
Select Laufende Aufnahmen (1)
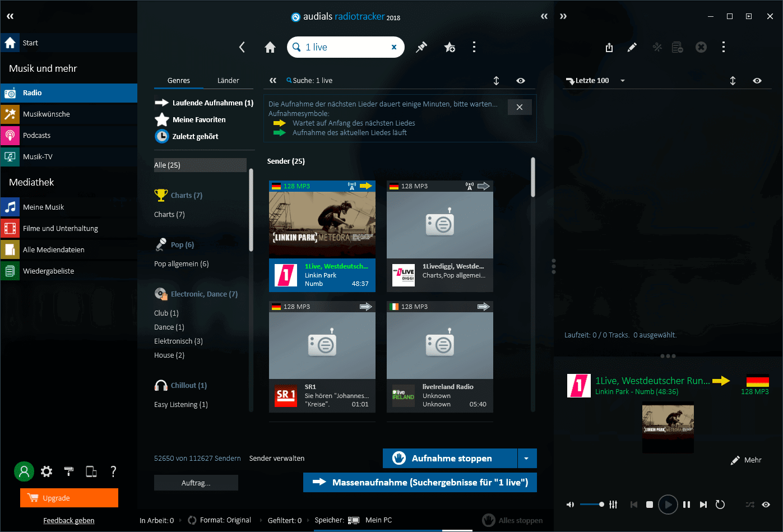204,103
